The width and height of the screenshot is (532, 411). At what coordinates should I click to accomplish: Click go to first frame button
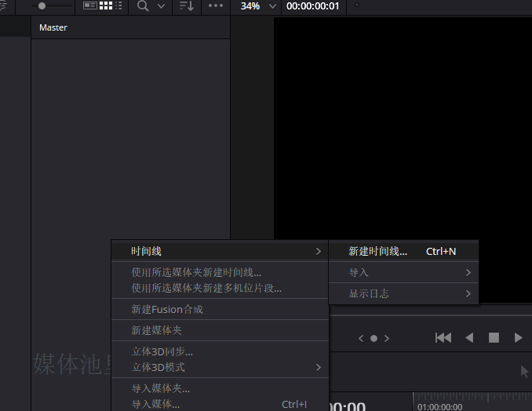click(x=443, y=338)
